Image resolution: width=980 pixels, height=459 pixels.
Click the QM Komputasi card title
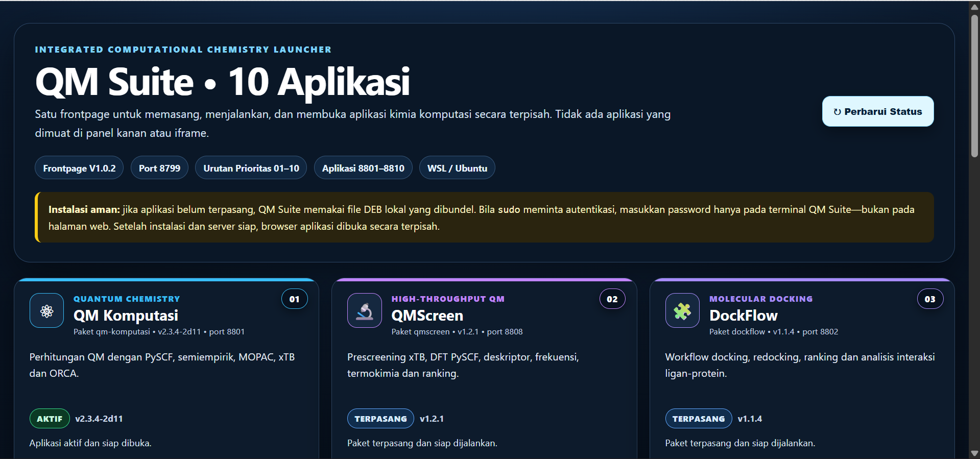126,316
